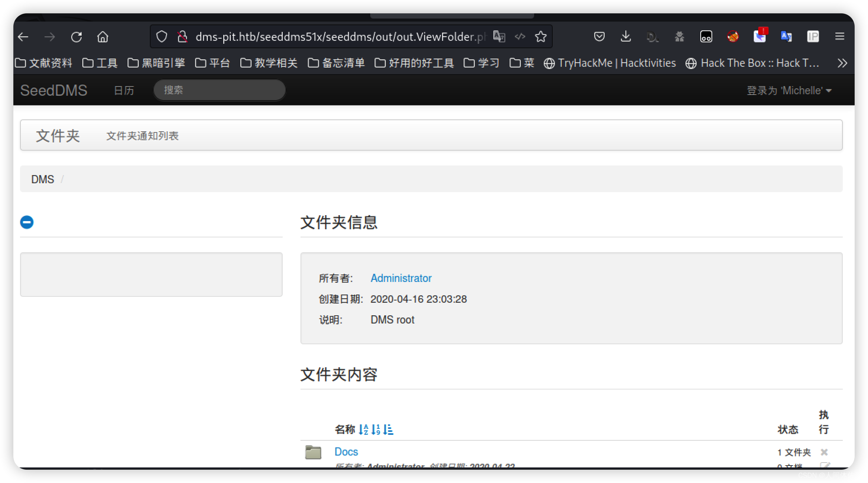Click the insecure connection lock icon
The height and width of the screenshot is (483, 868).
[182, 37]
